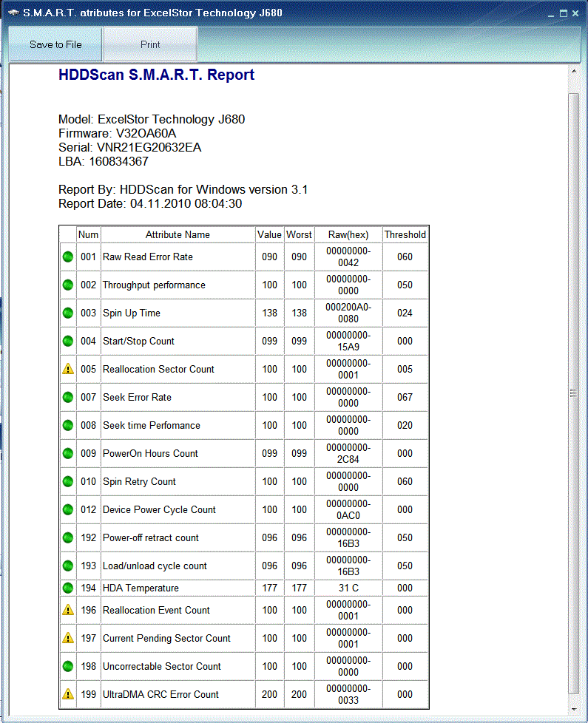Click the Raw Read Error Rate attribute name

[148, 257]
